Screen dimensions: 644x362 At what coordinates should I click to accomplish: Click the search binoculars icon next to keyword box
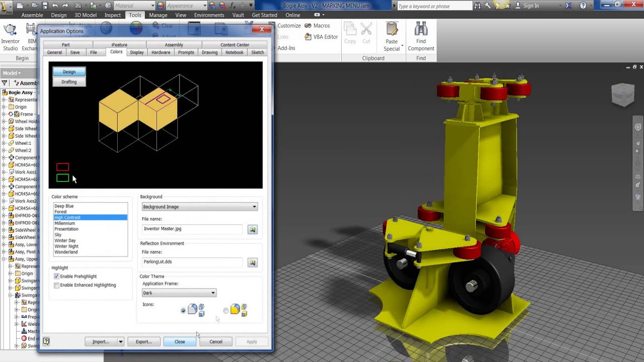[x=478, y=6]
